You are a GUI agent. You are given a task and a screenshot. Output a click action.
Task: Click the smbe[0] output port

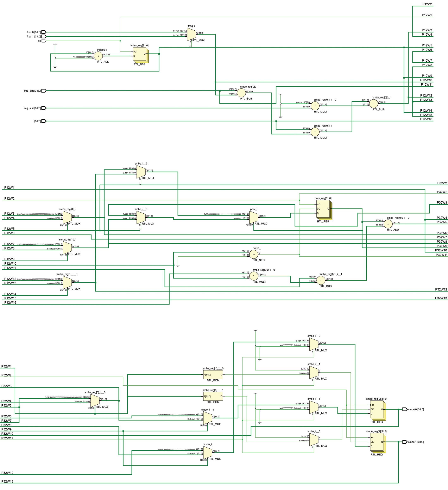coord(405,409)
